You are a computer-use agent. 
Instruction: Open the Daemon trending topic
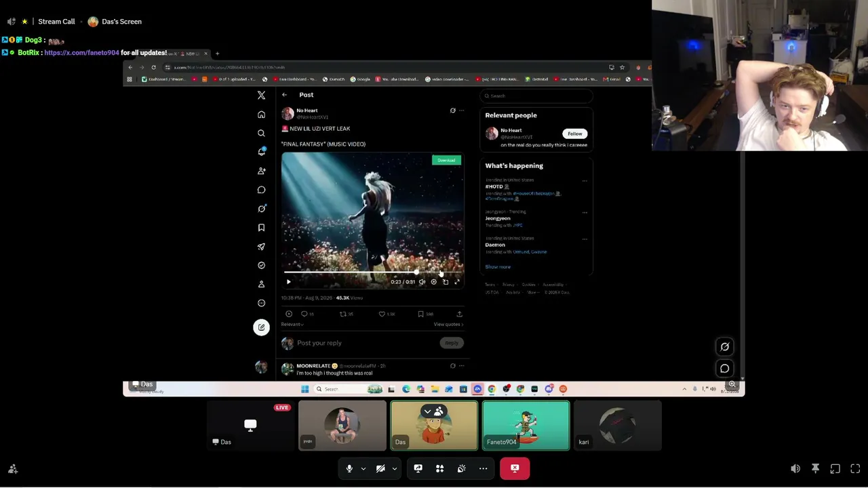(495, 245)
